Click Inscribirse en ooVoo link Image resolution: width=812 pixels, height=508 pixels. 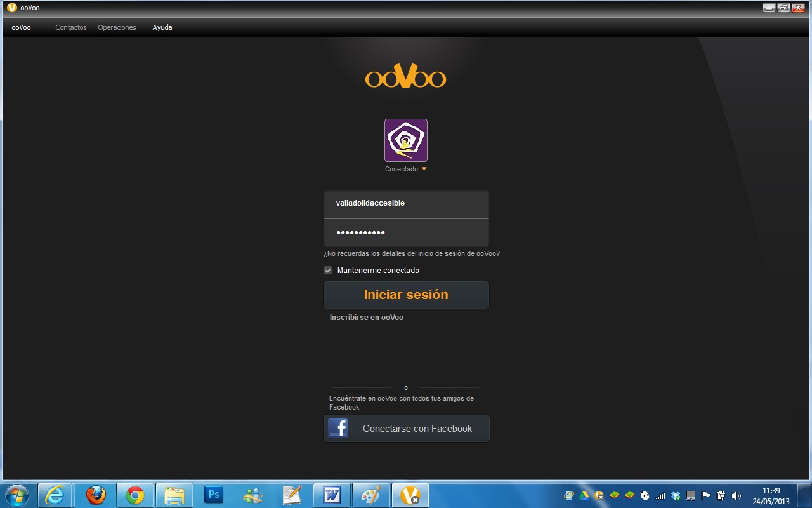point(367,317)
